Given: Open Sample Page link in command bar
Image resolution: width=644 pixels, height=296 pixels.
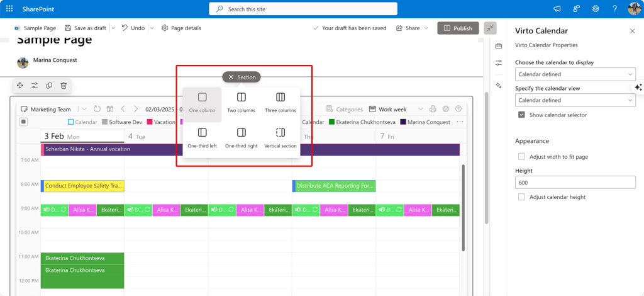Looking at the screenshot, I should tap(35, 28).
